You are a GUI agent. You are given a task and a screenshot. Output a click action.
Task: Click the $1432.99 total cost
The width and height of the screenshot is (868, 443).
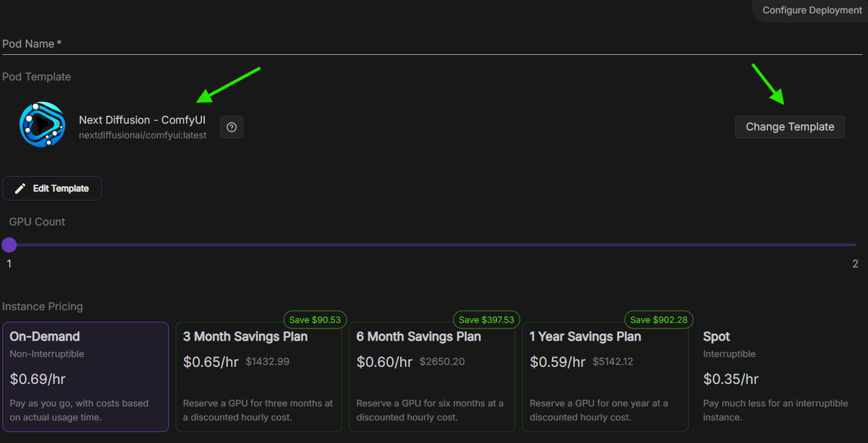click(x=268, y=362)
